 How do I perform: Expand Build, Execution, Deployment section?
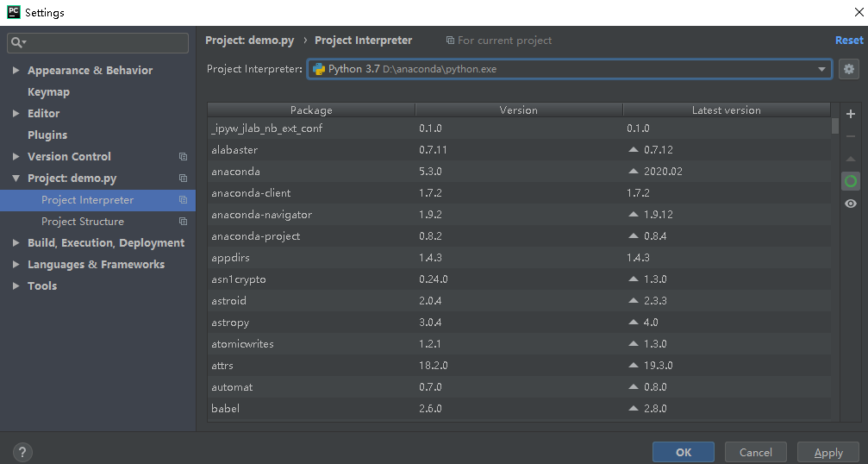(x=16, y=243)
